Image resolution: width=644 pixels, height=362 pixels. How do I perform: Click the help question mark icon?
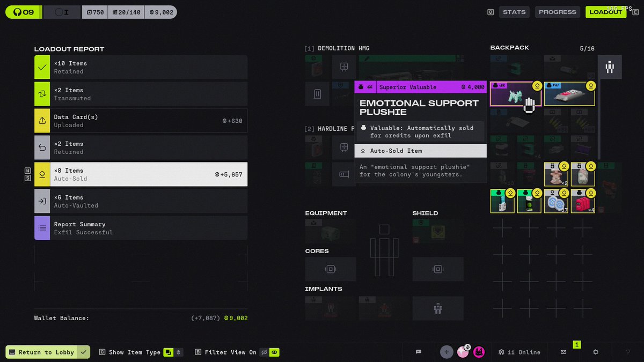(628, 352)
